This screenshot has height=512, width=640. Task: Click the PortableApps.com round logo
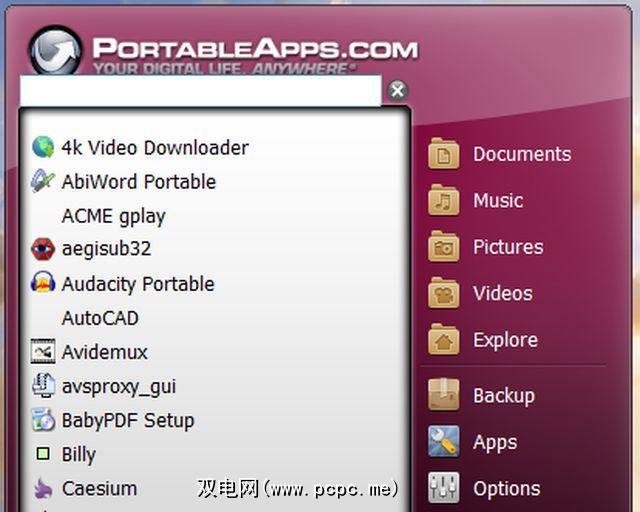(56, 51)
